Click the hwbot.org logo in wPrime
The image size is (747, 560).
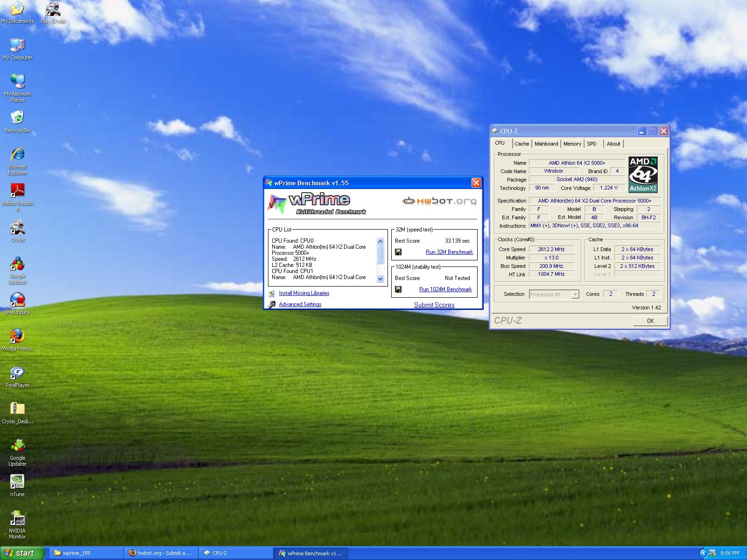pos(439,201)
